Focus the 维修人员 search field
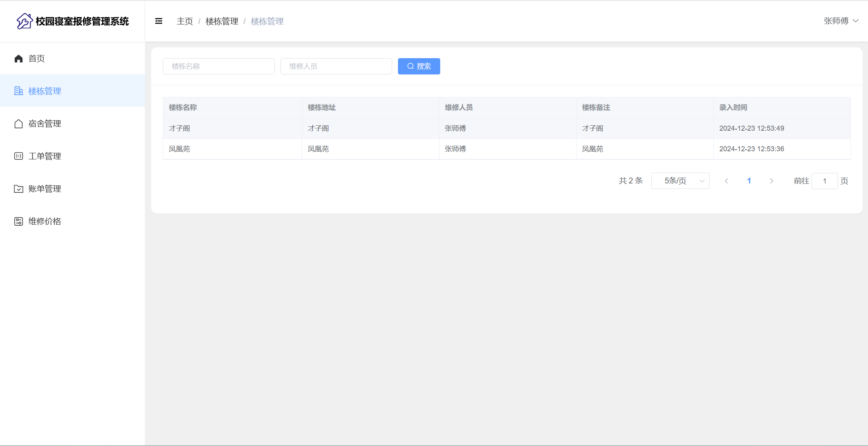The height and width of the screenshot is (446, 868). (x=336, y=66)
